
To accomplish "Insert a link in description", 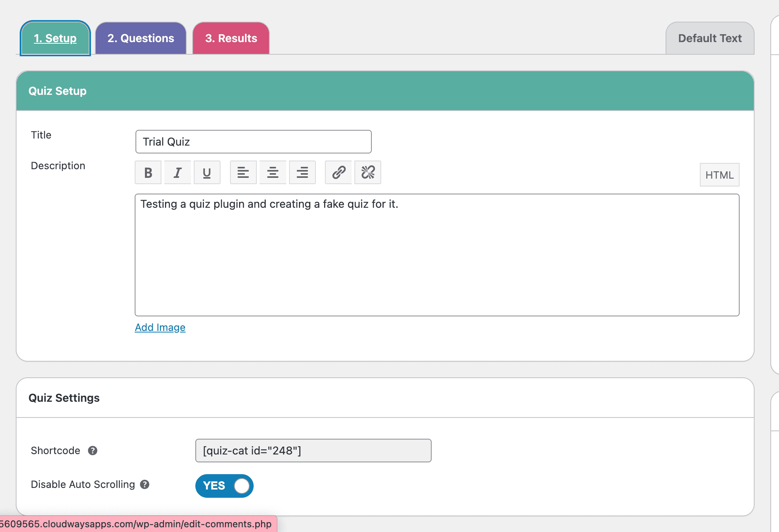I will point(338,172).
